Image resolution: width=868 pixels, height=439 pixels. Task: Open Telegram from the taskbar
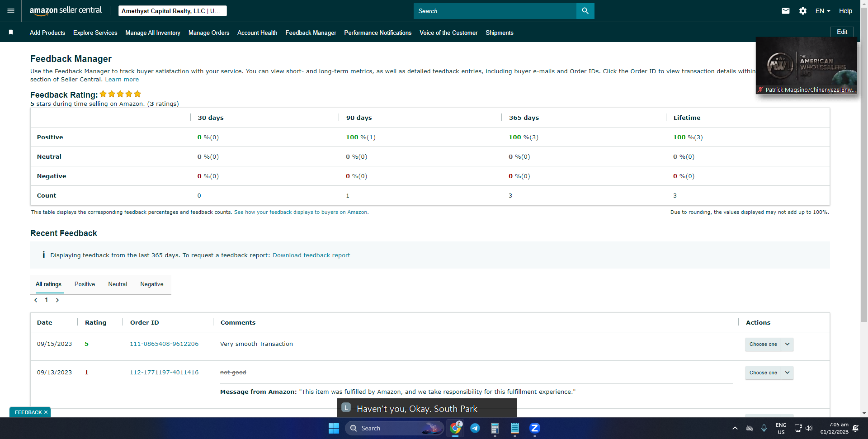coord(475,428)
